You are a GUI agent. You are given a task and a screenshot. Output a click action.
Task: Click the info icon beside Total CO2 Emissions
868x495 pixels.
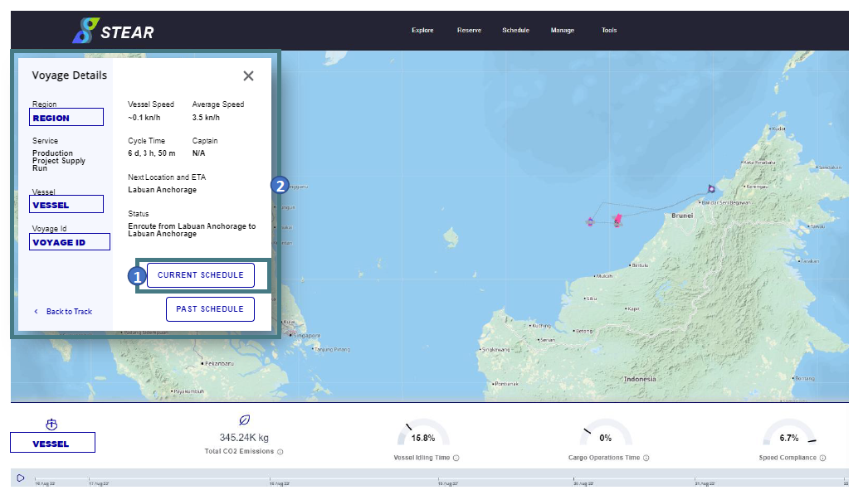pos(280,452)
